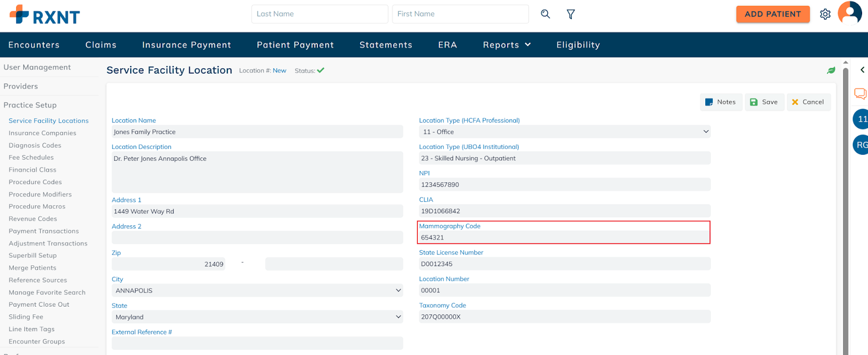Select Insurance Companies in sidebar
This screenshot has width=868, height=355.
click(x=42, y=133)
